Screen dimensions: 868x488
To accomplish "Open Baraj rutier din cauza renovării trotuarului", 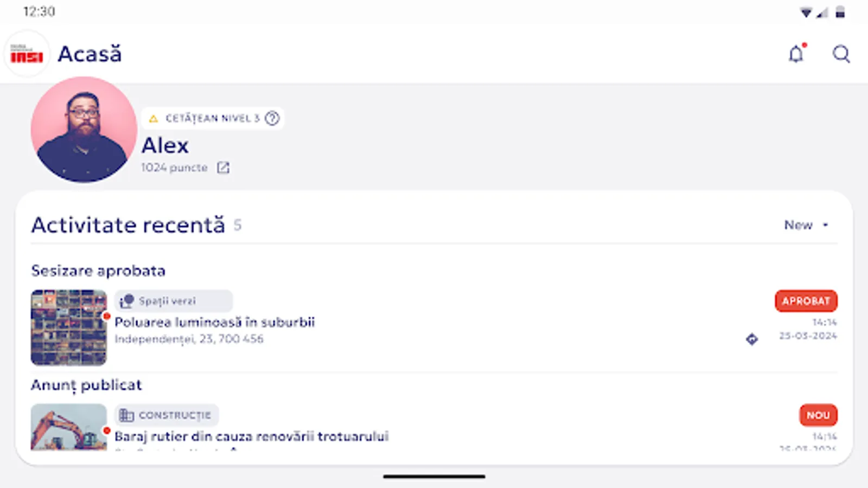I will click(x=252, y=436).
